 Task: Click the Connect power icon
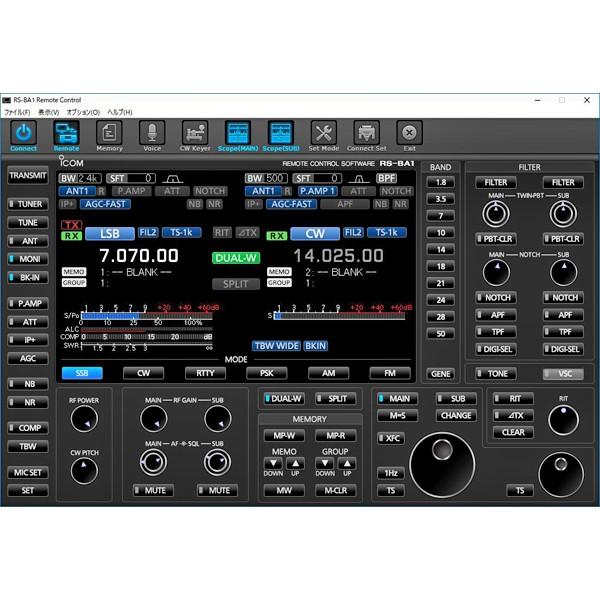[23, 133]
